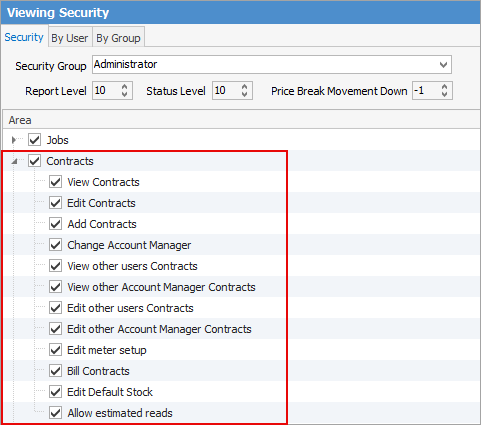This screenshot has width=481, height=425.
Task: Select the Add Contracts row text
Action: pyautogui.click(x=102, y=224)
